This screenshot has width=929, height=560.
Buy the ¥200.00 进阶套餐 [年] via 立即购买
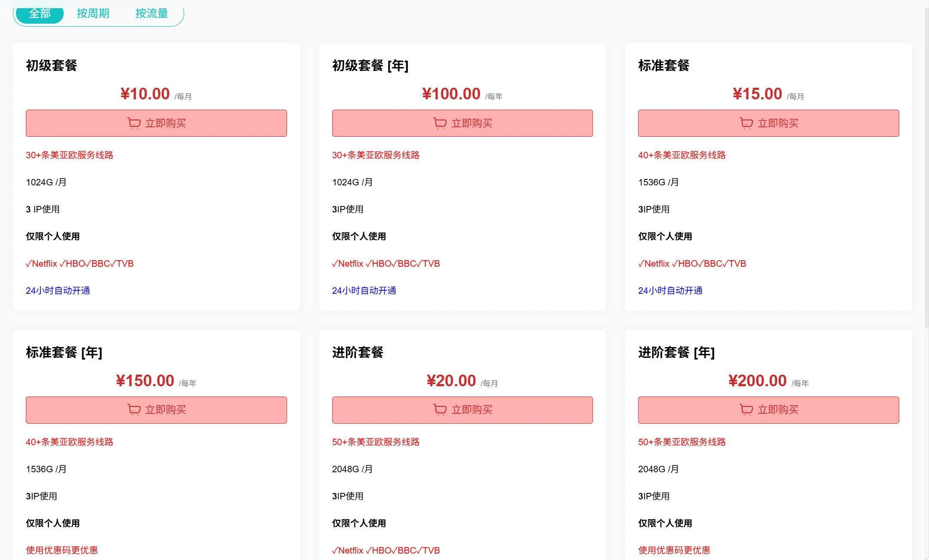pos(769,410)
